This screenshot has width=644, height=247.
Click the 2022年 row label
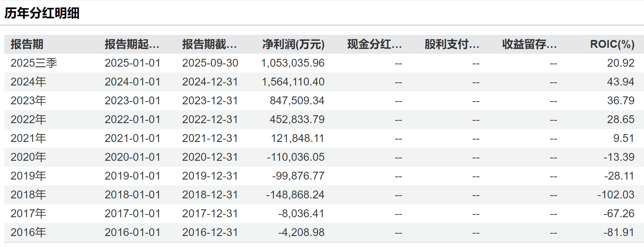click(x=28, y=120)
